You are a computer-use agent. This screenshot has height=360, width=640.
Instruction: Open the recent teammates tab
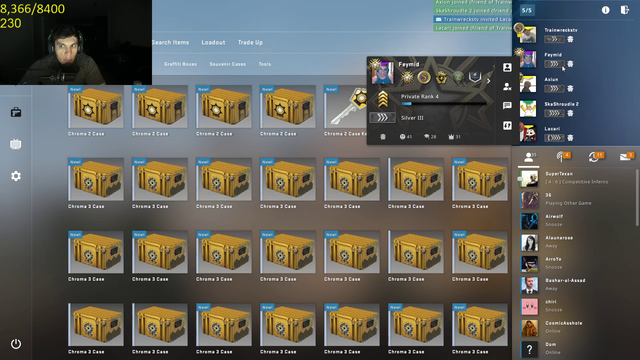[x=596, y=156]
